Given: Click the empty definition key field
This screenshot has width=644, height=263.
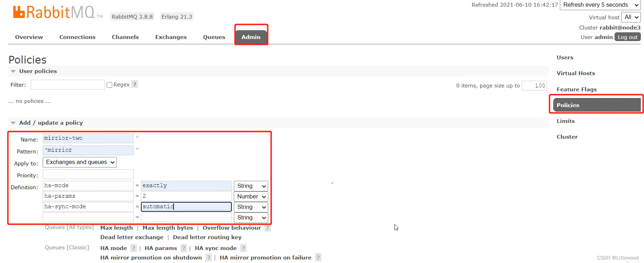Looking at the screenshot, I should pos(88,217).
